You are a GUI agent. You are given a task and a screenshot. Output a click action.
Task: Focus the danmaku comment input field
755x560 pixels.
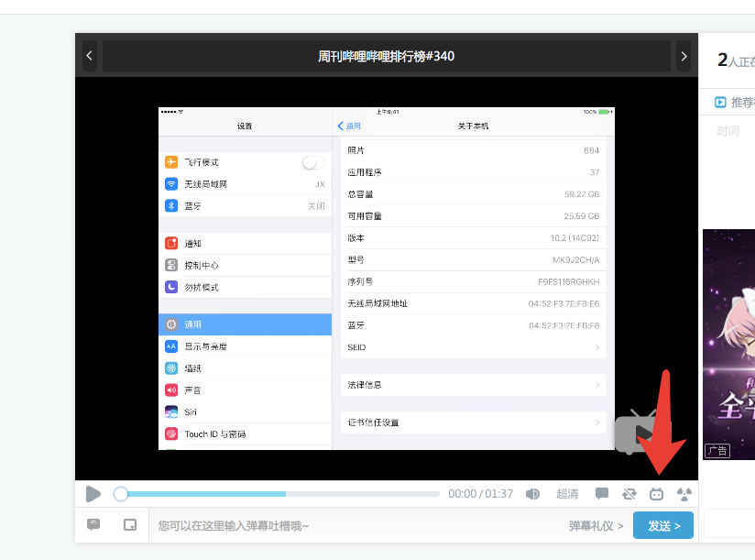click(356, 525)
